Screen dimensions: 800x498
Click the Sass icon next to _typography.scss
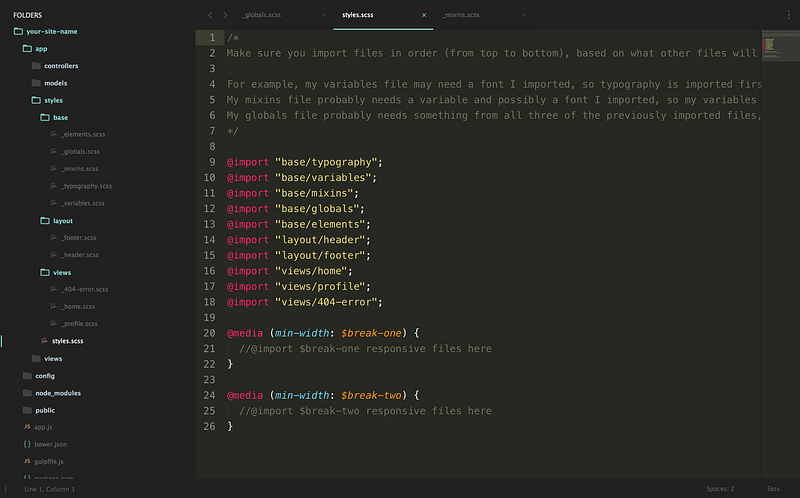pyautogui.click(x=53, y=186)
